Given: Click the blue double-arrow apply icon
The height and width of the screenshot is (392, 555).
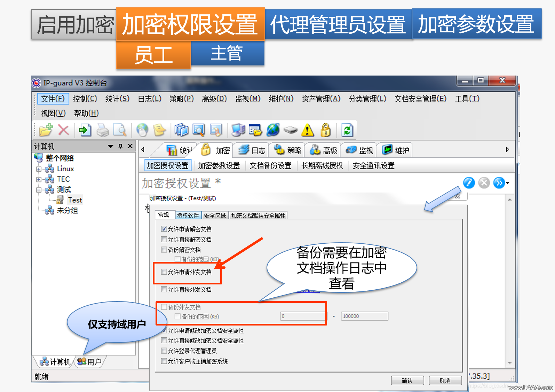Looking at the screenshot, I should [x=499, y=183].
